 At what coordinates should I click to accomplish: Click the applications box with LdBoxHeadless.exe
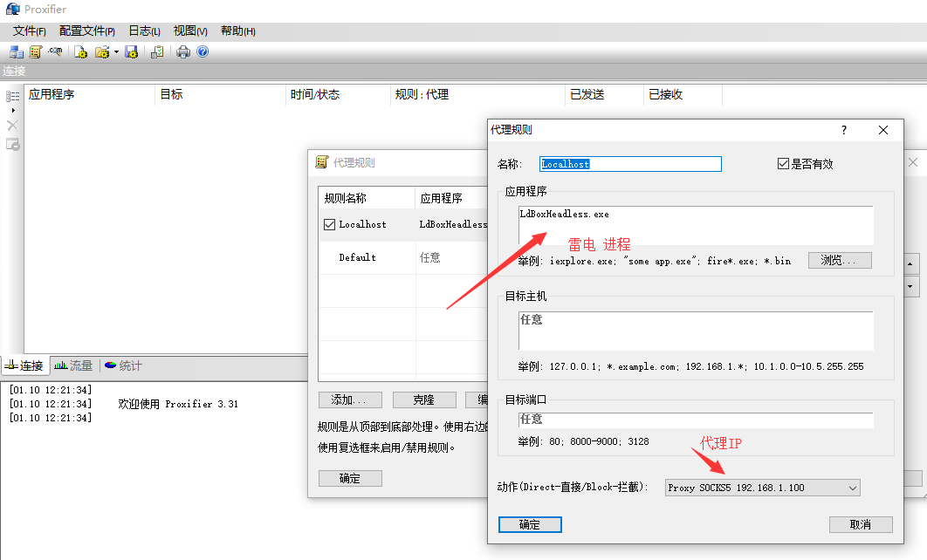click(696, 225)
